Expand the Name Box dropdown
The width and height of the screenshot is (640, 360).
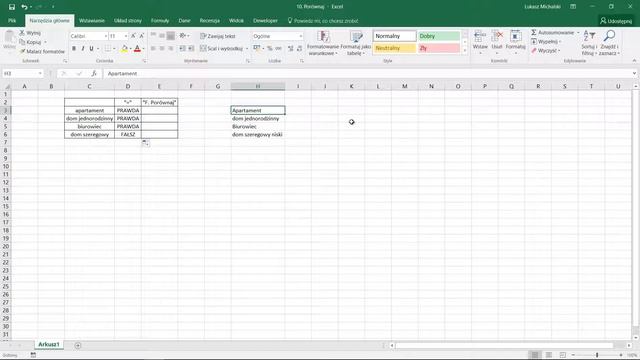tap(40, 73)
